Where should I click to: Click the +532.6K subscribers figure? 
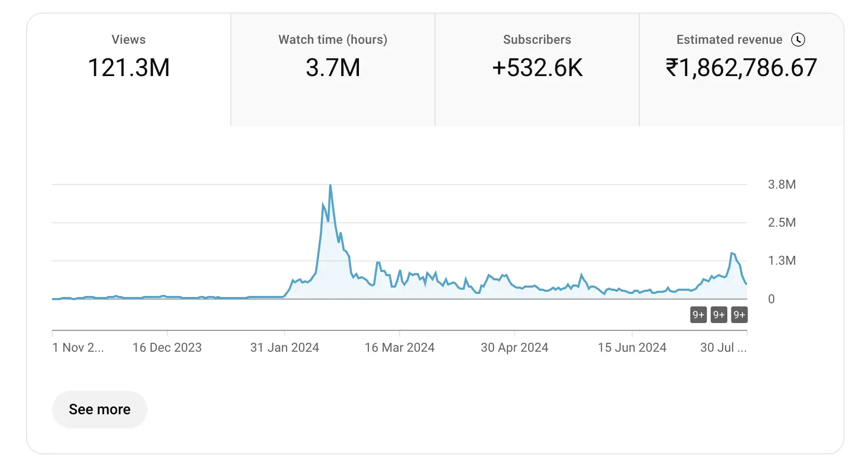537,68
